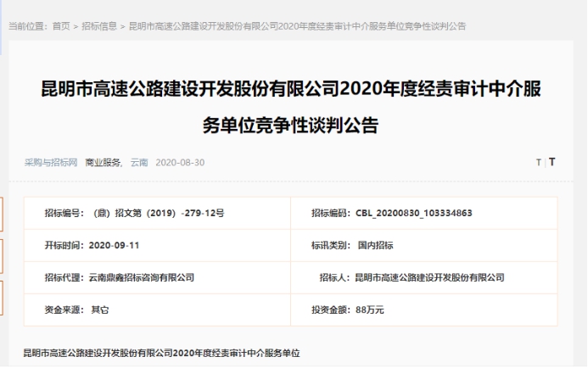Click the 资金来源 value 其它
The image size is (588, 368).
[x=99, y=309]
